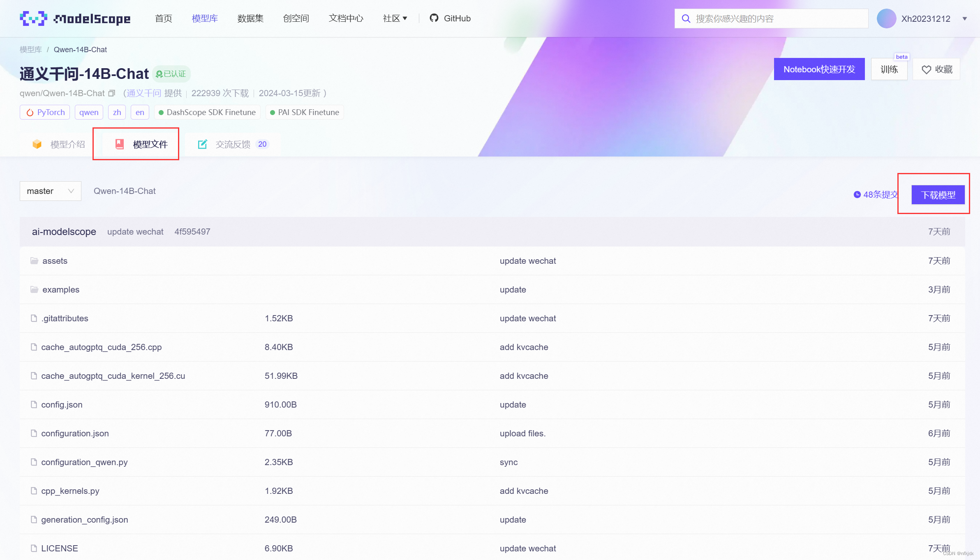The width and height of the screenshot is (980, 560).
Task: Click the heart icon for 收藏
Action: (926, 69)
